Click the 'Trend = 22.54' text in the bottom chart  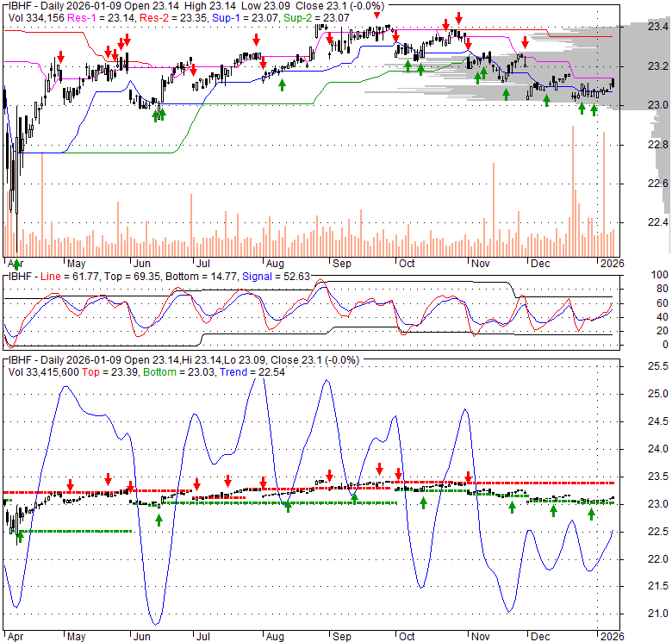coord(252,372)
